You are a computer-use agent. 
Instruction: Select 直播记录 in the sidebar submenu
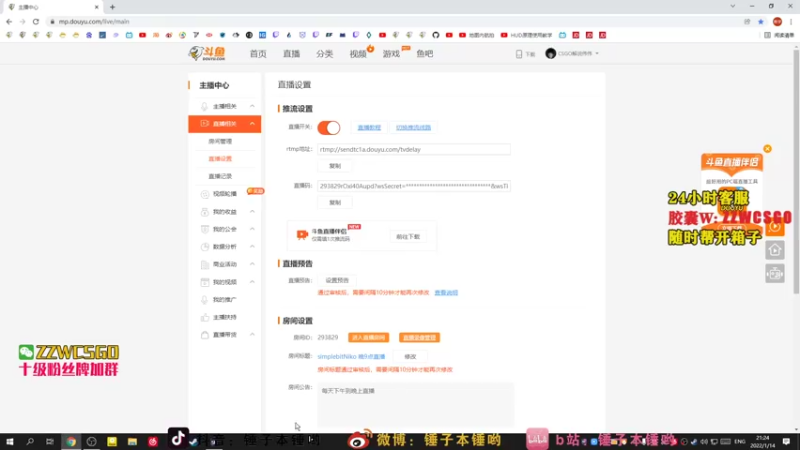pos(220,176)
